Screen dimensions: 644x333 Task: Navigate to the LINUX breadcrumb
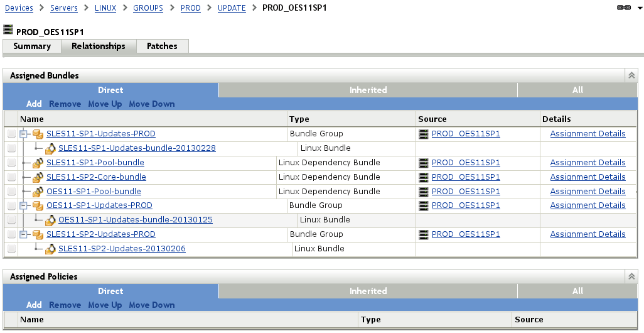coord(105,8)
